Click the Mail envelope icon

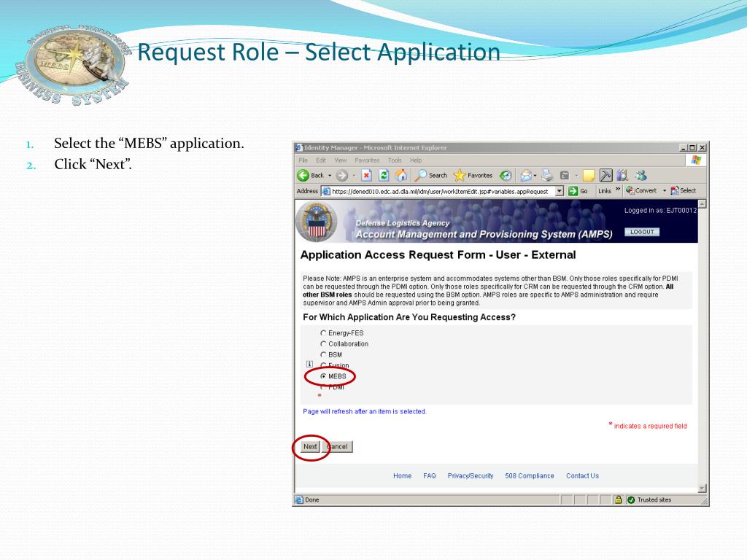coord(526,175)
